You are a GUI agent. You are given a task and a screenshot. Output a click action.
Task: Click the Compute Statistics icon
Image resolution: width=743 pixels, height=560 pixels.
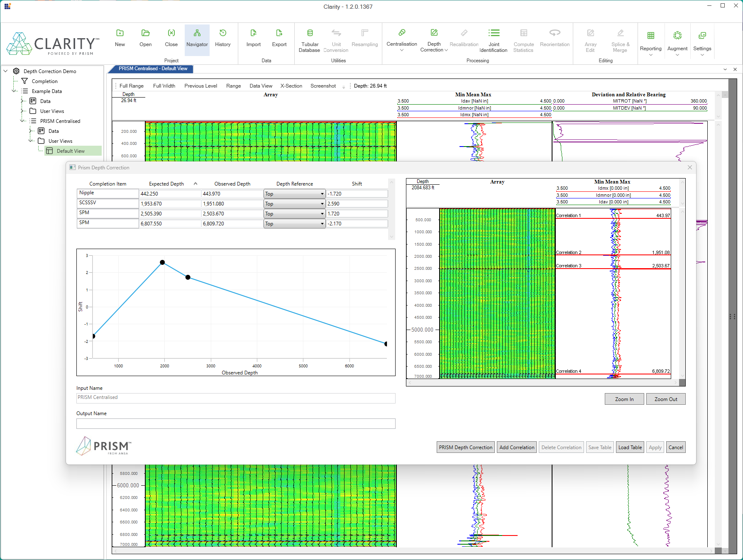pyautogui.click(x=523, y=41)
